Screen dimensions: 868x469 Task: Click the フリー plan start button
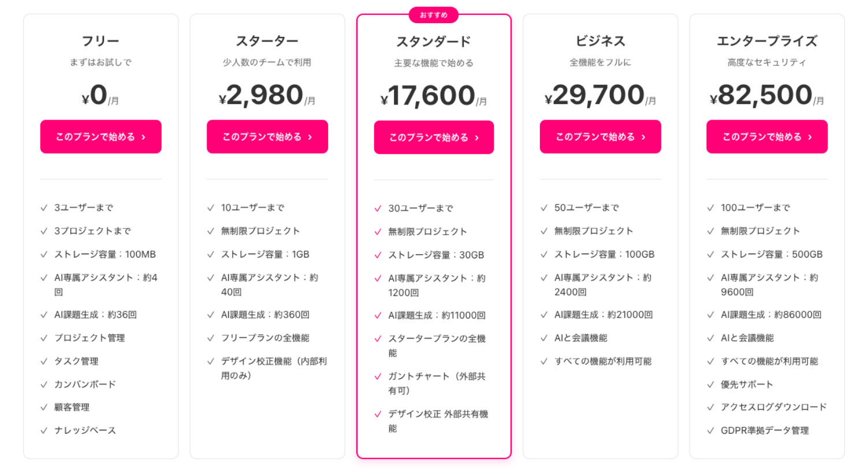click(x=100, y=137)
